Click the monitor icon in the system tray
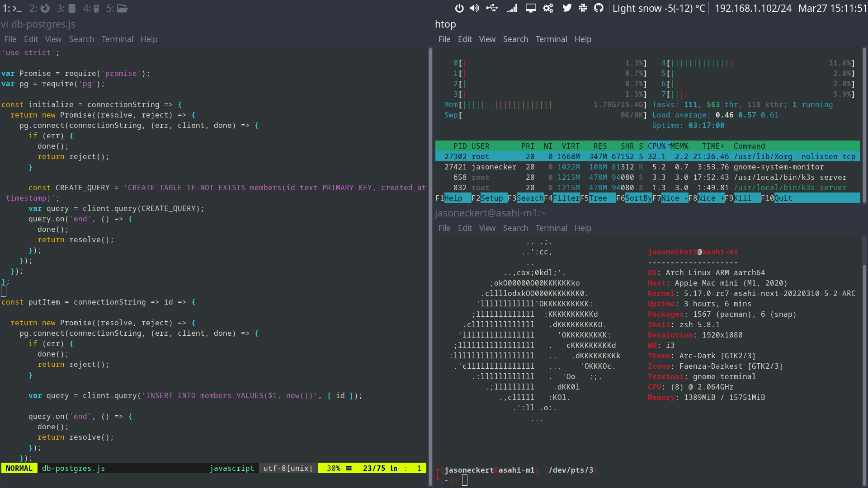This screenshot has width=868, height=488. (x=531, y=8)
